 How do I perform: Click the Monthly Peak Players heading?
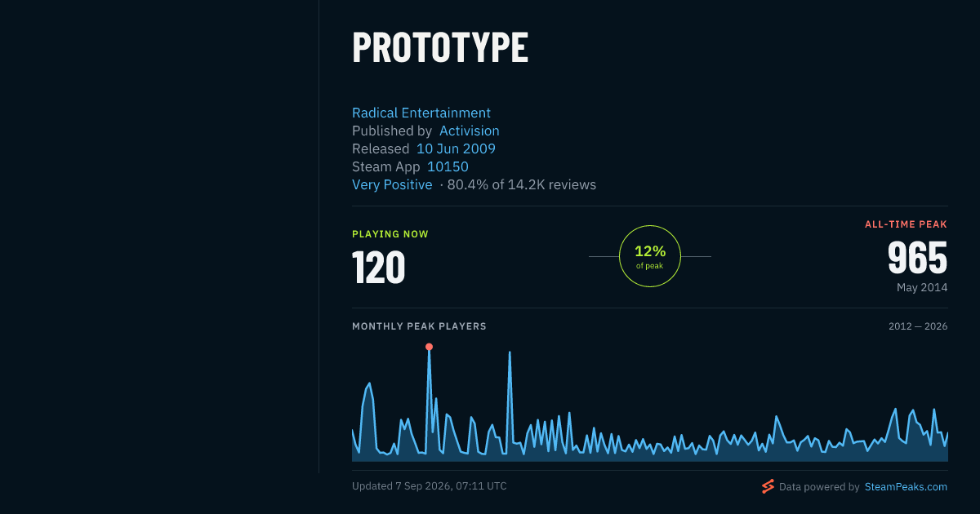419,326
